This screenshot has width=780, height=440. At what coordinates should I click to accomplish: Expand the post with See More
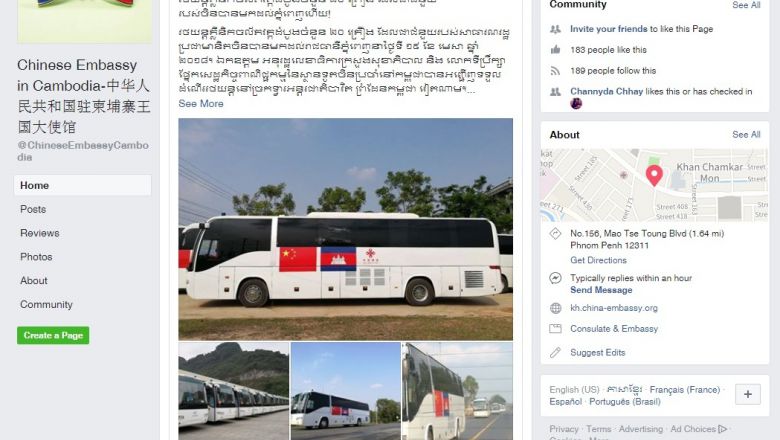[201, 103]
